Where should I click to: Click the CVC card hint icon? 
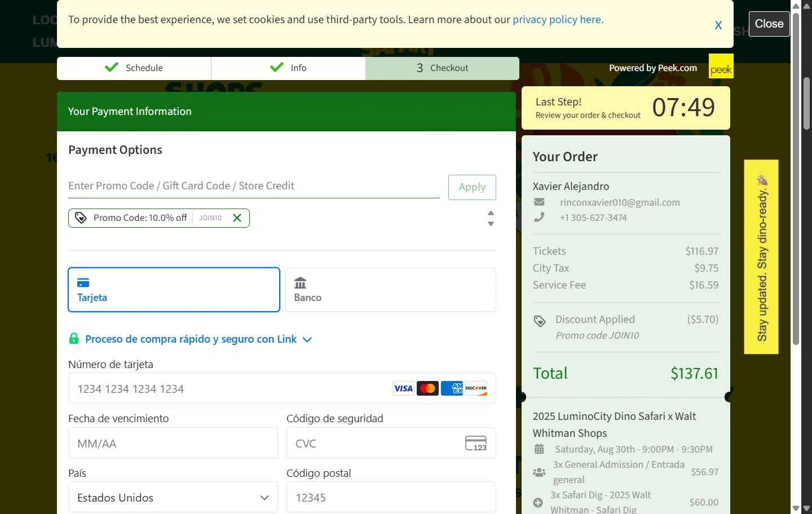(x=476, y=444)
